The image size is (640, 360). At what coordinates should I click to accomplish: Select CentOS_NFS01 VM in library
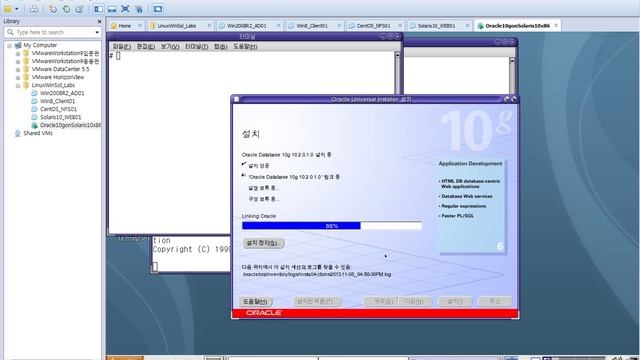pyautogui.click(x=58, y=109)
